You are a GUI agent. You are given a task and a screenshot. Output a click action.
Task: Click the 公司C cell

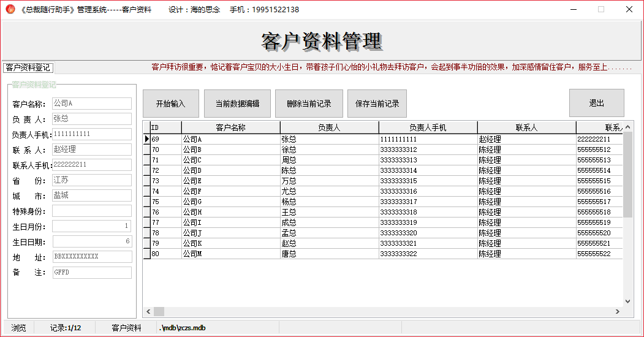[231, 160]
